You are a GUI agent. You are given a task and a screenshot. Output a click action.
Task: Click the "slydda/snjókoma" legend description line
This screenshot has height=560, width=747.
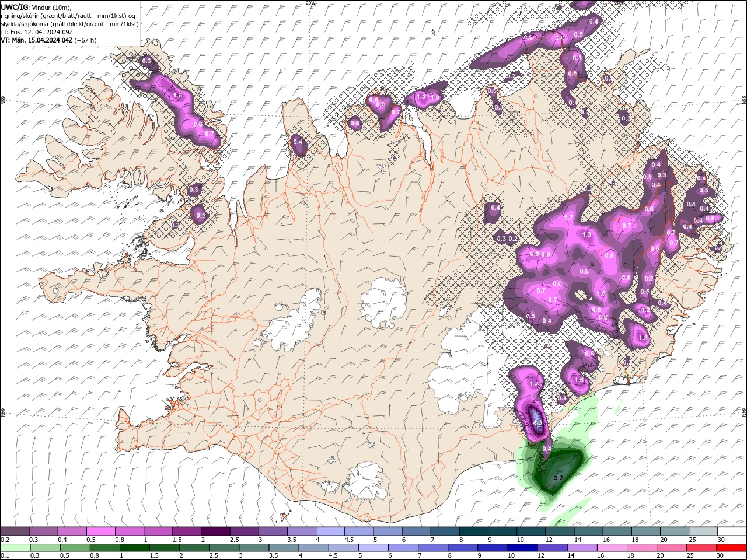[x=69, y=24]
